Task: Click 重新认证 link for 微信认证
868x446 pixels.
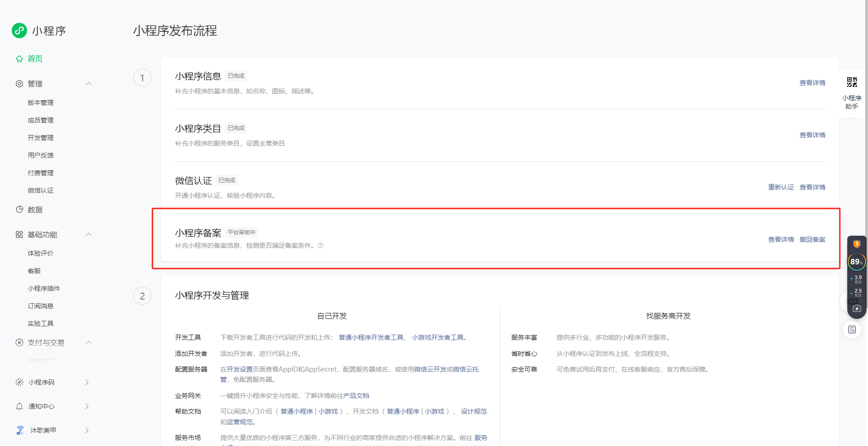Action: (x=781, y=187)
